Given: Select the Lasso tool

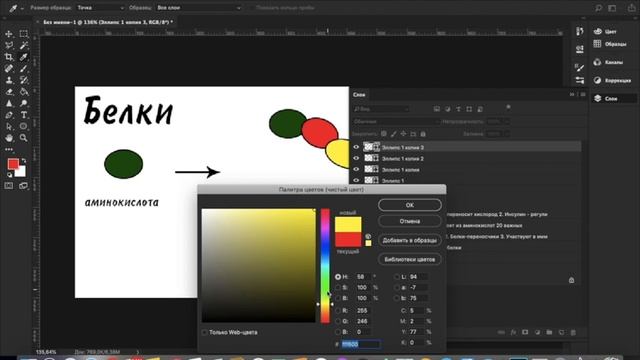Looking at the screenshot, I should [9, 45].
